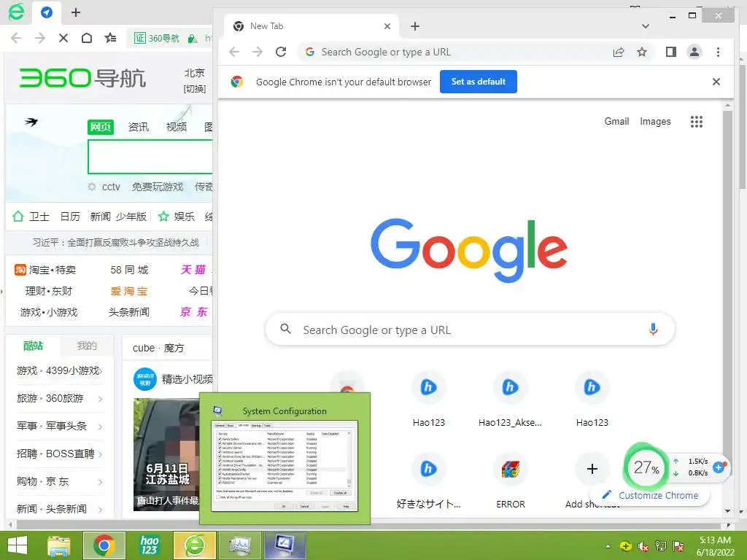Open favorites in 360 browser

click(x=111, y=38)
